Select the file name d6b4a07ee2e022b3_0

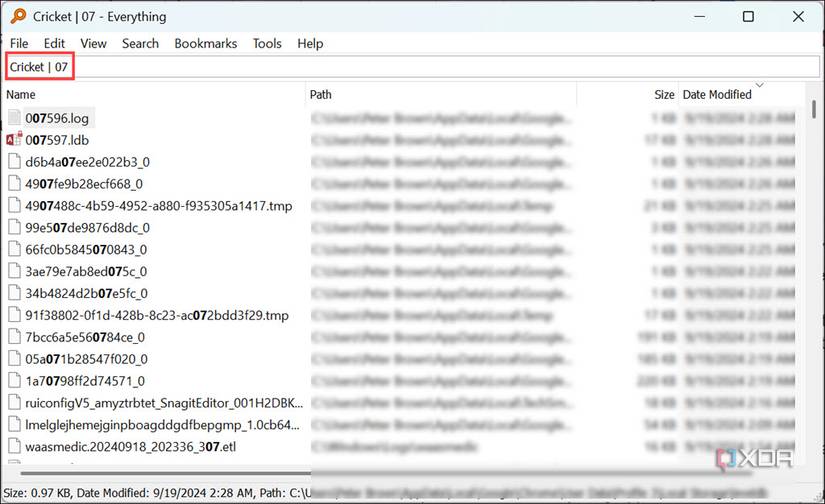(87, 162)
